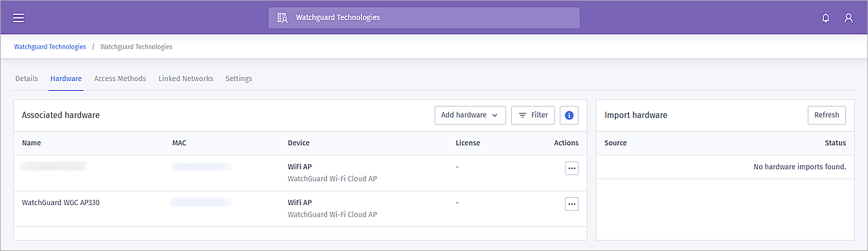Open the Access Methods tab
This screenshot has width=868, height=251.
pos(120,78)
